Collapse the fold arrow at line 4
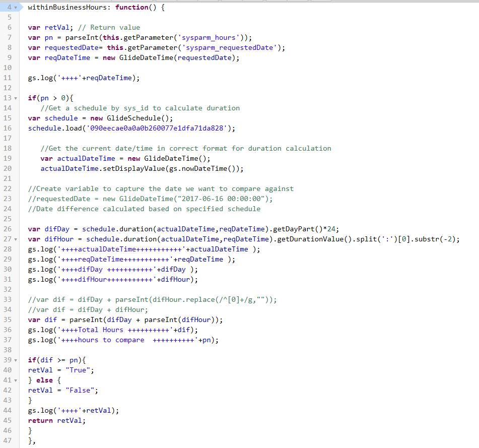Screen dimensions: 479x448 [x=16, y=8]
